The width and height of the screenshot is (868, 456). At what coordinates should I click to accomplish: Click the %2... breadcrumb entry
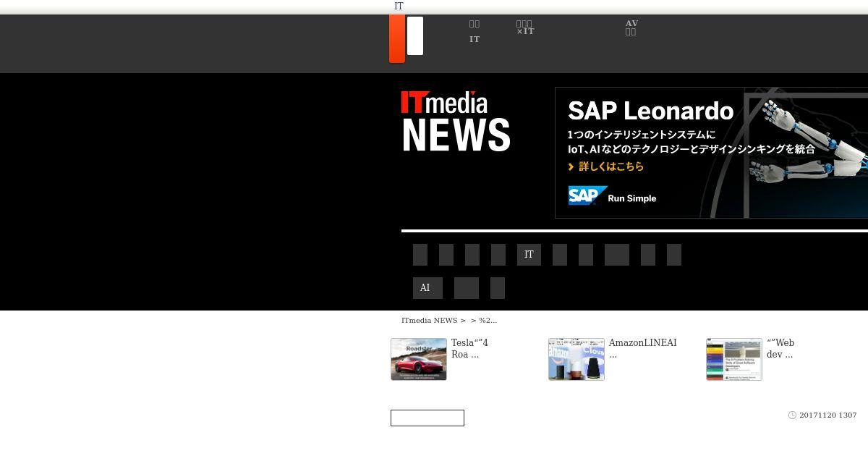488,320
